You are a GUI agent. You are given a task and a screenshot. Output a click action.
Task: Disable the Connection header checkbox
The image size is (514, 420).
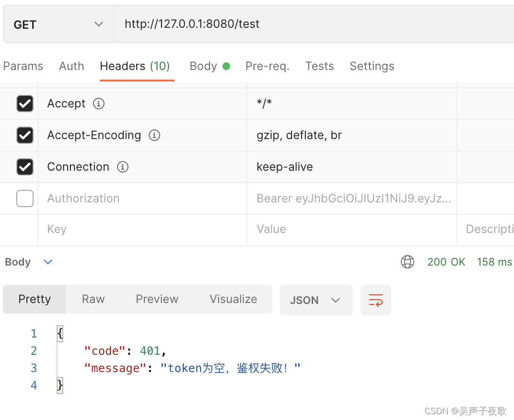point(25,167)
